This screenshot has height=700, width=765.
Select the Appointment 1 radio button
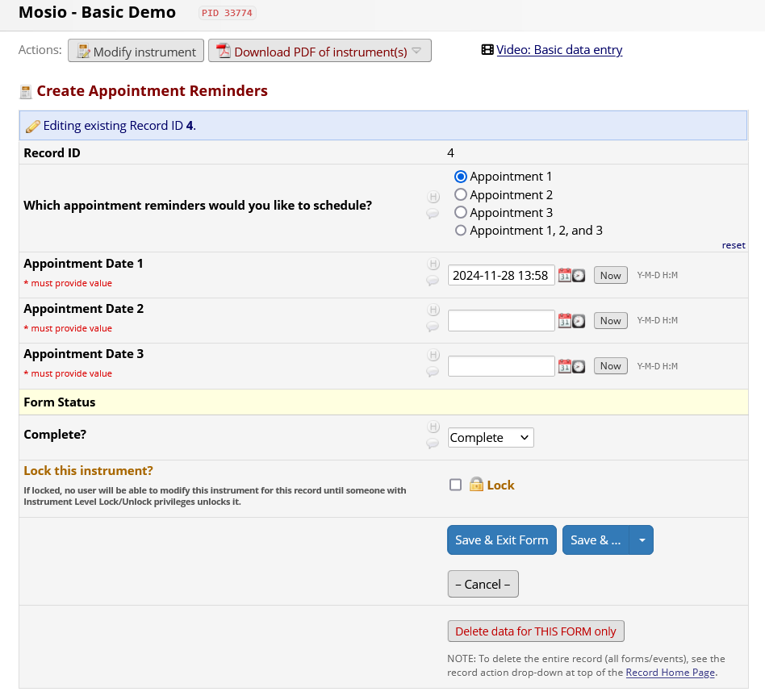point(461,177)
